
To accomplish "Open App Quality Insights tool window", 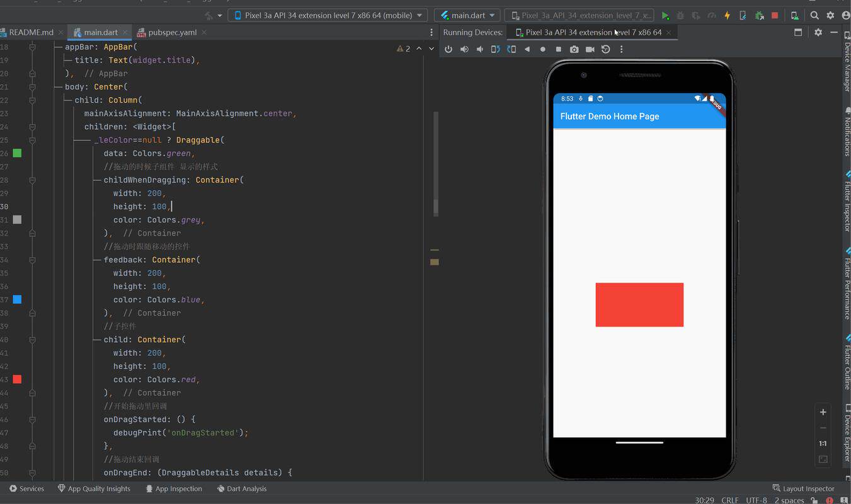I will click(x=94, y=488).
